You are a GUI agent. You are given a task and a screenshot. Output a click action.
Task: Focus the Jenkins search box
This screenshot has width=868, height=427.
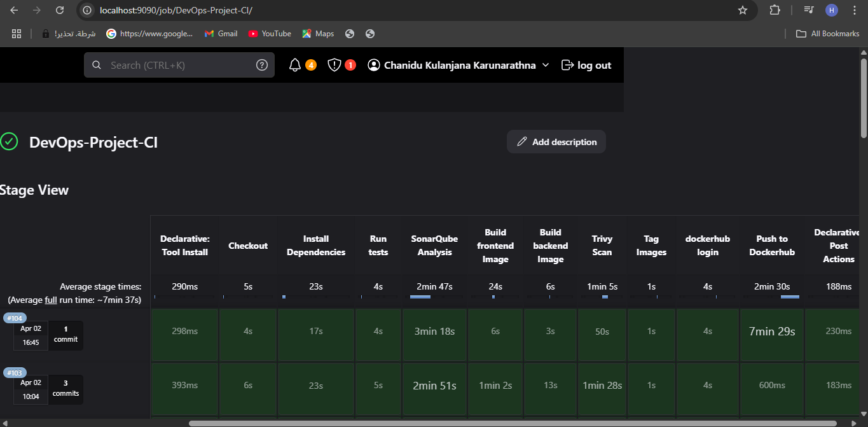(x=179, y=65)
